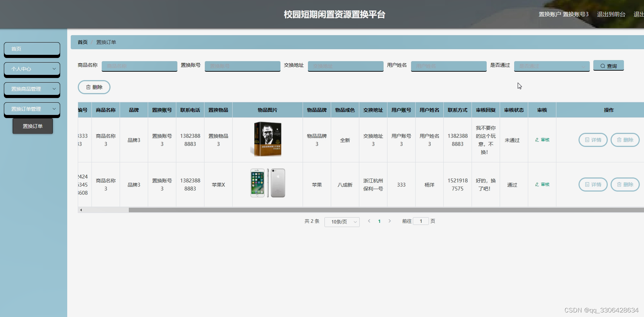The height and width of the screenshot is (317, 644).
Task: Click the 共 2 条 total count text
Action: (x=312, y=221)
